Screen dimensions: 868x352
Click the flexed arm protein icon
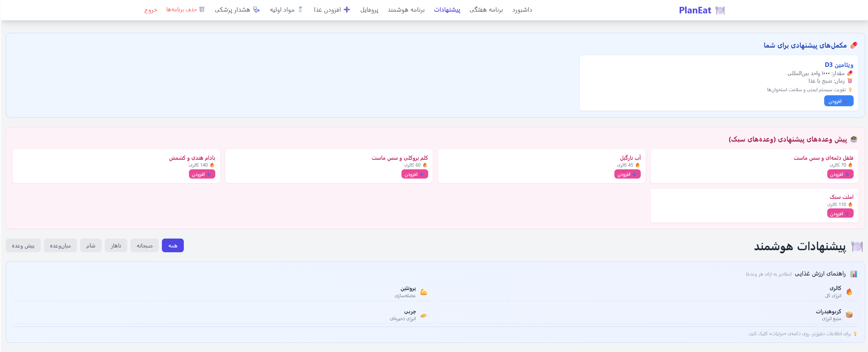pyautogui.click(x=424, y=292)
